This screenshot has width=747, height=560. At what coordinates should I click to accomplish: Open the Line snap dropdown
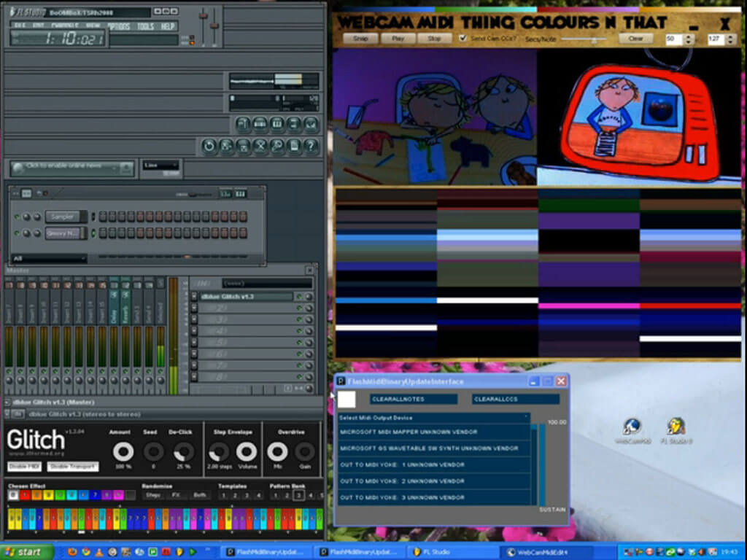click(160, 166)
